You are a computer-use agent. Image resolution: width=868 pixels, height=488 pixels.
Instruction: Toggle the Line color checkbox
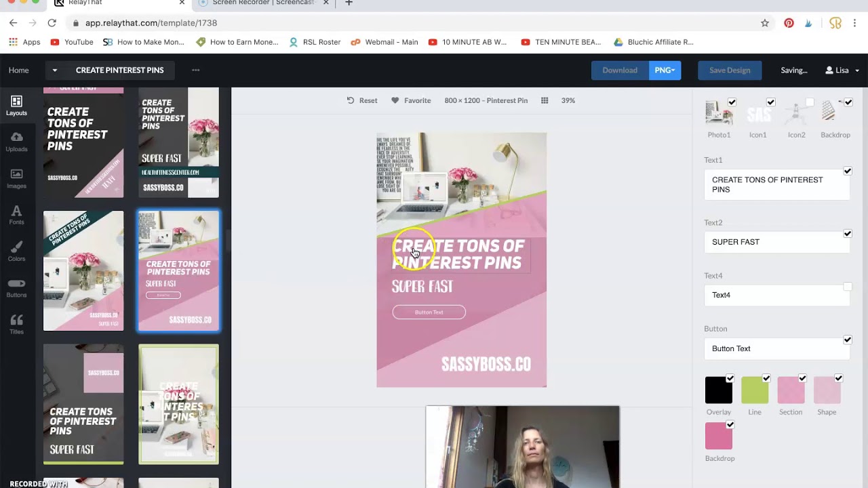click(x=766, y=378)
